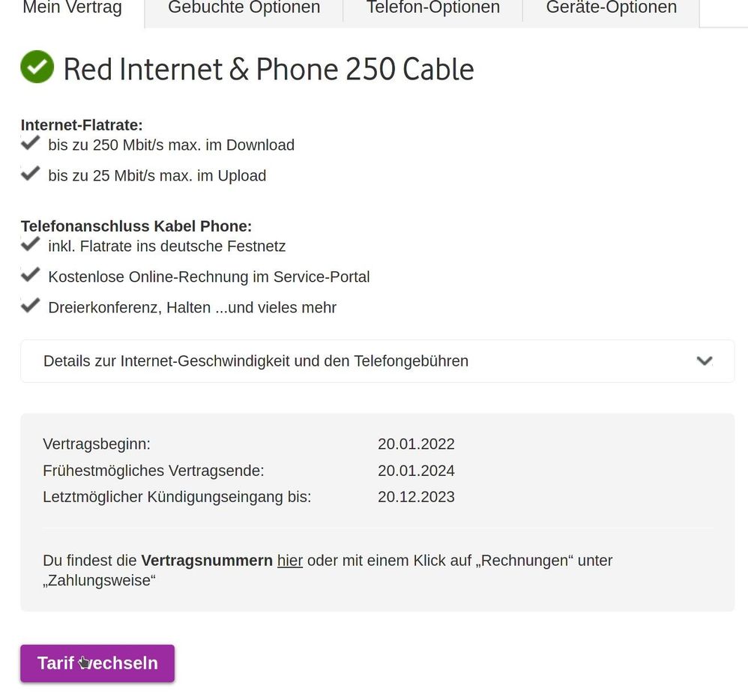The image size is (748, 700).
Task: Return to the Mein Vertrag tab
Action: click(x=72, y=8)
